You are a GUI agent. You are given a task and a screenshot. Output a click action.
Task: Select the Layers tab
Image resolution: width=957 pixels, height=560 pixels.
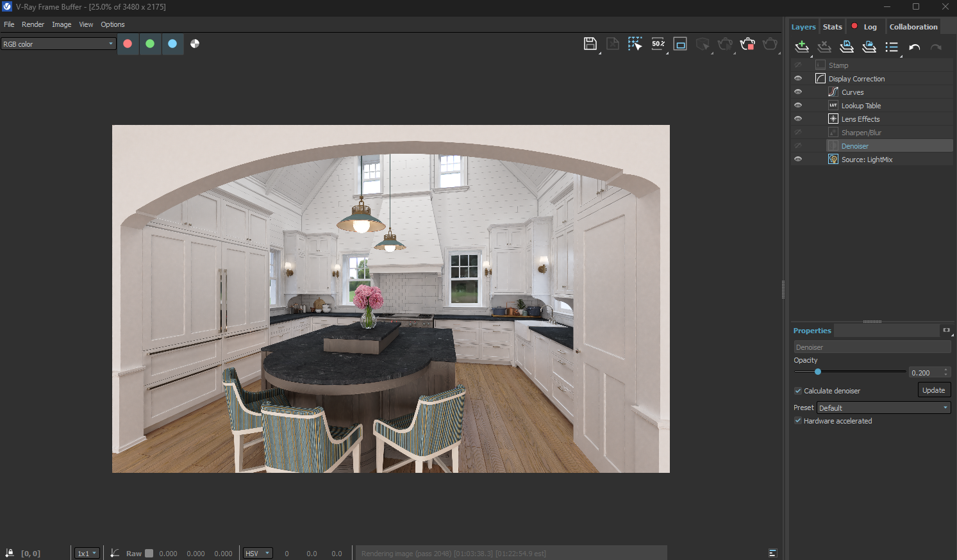803,27
